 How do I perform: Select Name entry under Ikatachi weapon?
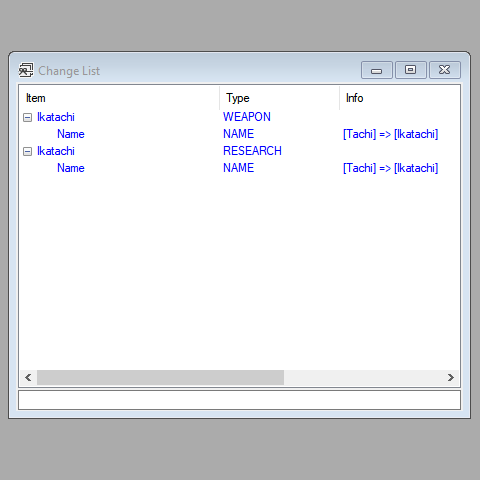click(x=71, y=134)
